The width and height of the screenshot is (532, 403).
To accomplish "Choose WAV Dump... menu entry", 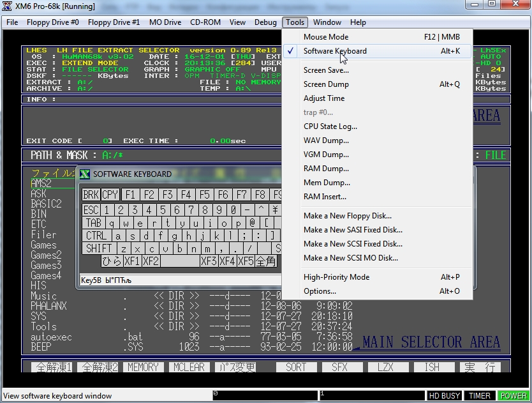I will tap(377, 141).
